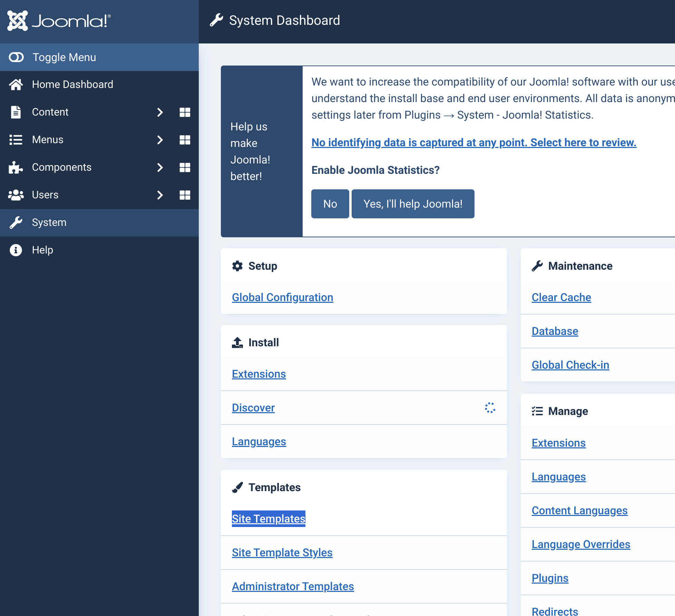Image resolution: width=675 pixels, height=616 pixels.
Task: Open Administrator Templates link
Action: pyautogui.click(x=293, y=586)
